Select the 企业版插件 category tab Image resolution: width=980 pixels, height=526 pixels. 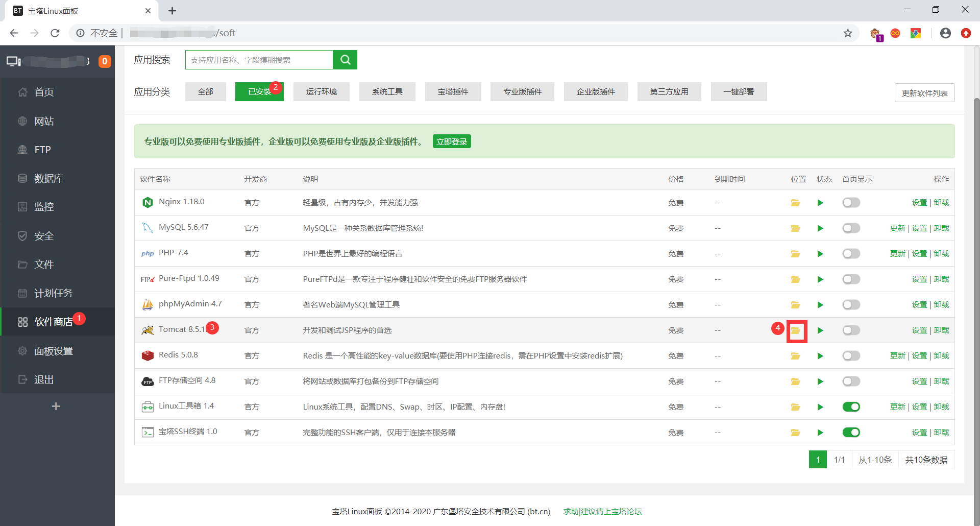[x=596, y=92]
